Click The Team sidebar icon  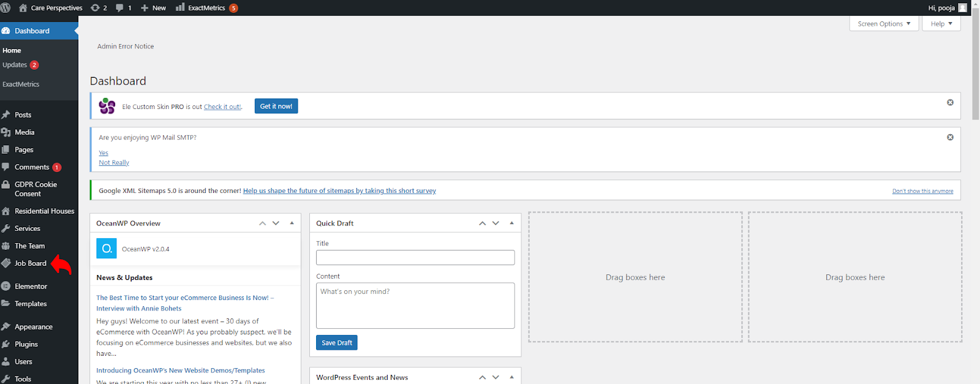tap(6, 246)
